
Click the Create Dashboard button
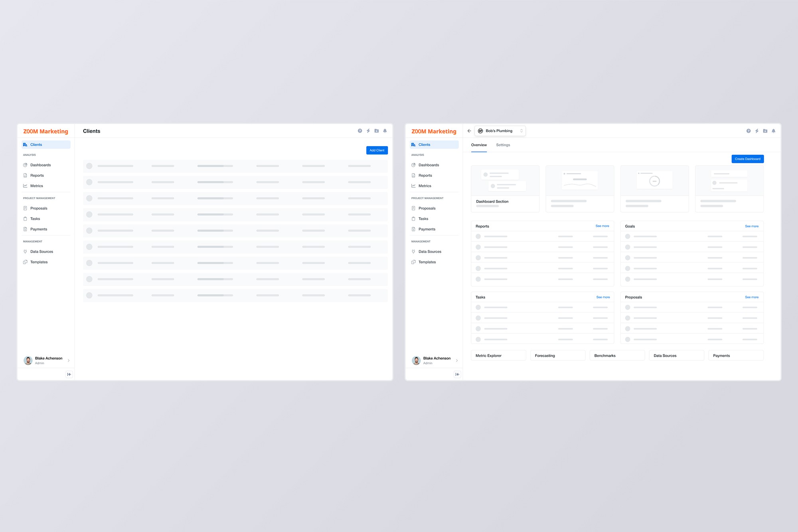tap(747, 159)
